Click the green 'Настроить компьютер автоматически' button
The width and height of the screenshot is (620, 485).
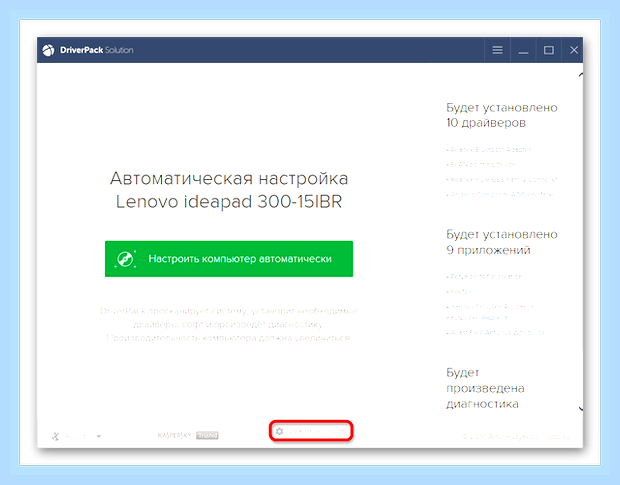pos(229,259)
